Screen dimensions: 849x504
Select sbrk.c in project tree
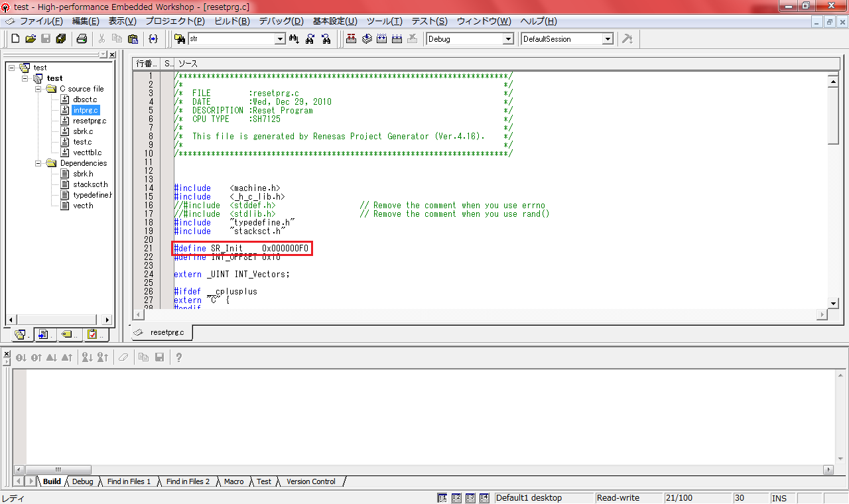pyautogui.click(x=83, y=131)
